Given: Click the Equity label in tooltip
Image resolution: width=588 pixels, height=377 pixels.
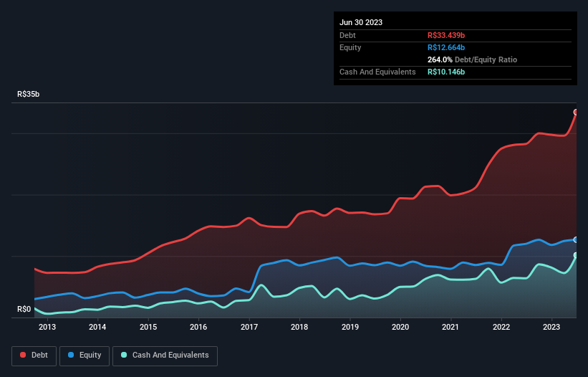Looking at the screenshot, I should click(x=350, y=47).
